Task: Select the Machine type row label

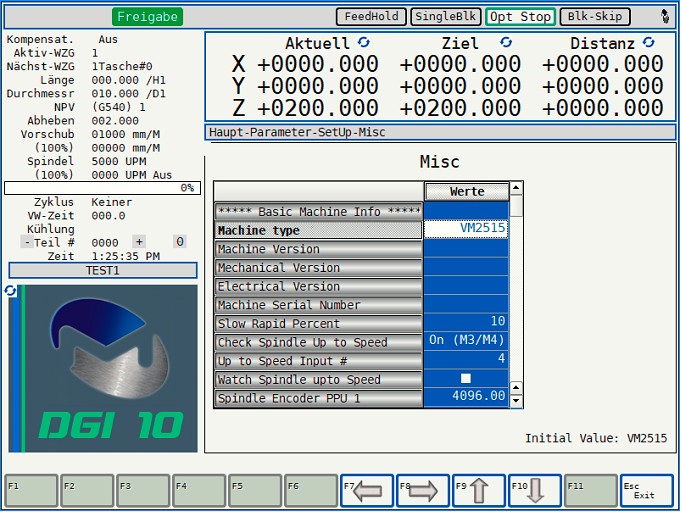Action: coord(318,230)
